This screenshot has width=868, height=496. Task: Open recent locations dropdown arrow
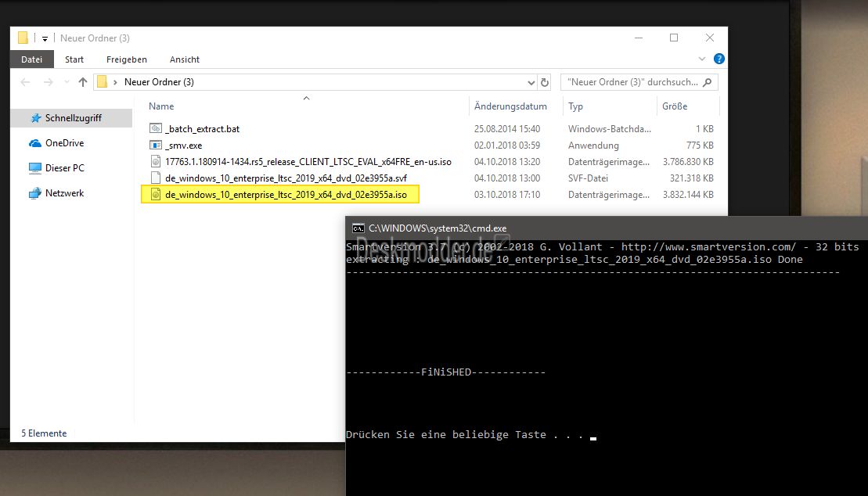[67, 82]
